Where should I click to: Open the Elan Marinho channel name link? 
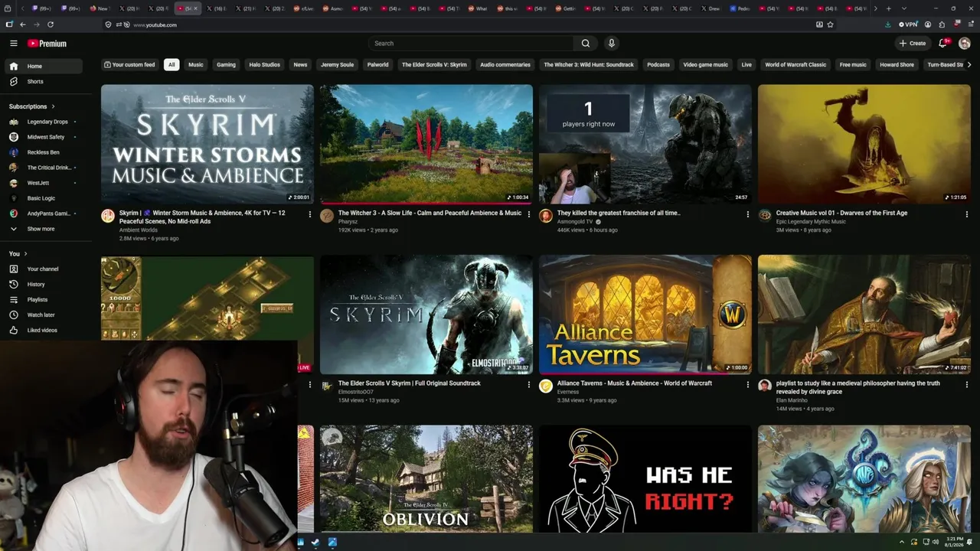[792, 399]
